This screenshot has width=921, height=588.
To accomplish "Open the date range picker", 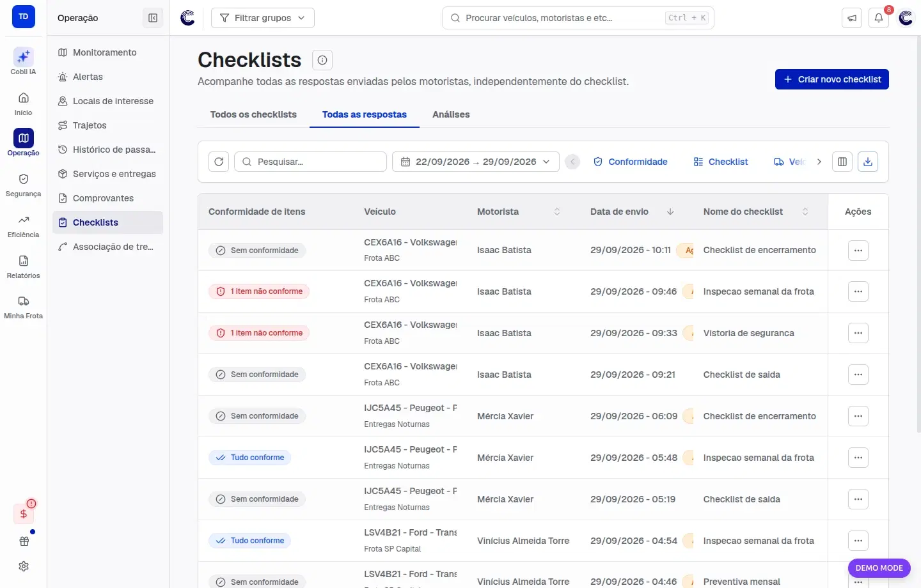I will tap(476, 162).
